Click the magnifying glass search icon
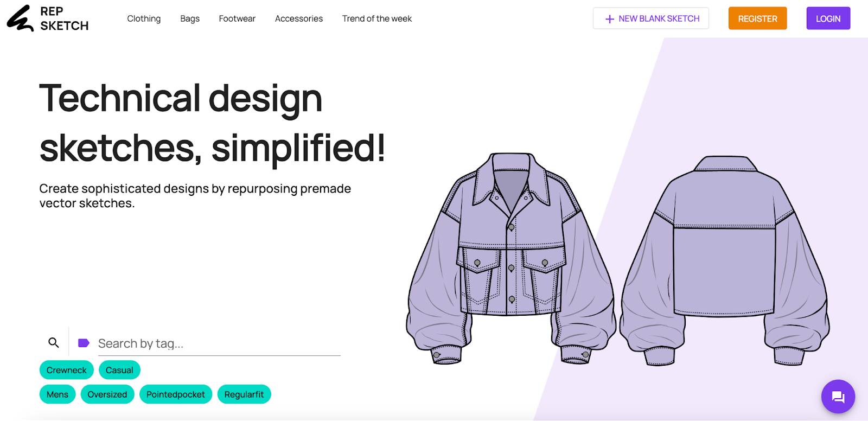This screenshot has width=868, height=421. (x=54, y=342)
